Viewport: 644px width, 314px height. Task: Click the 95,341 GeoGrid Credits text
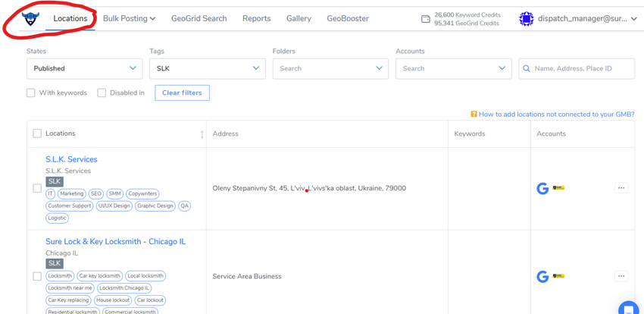[x=467, y=24]
